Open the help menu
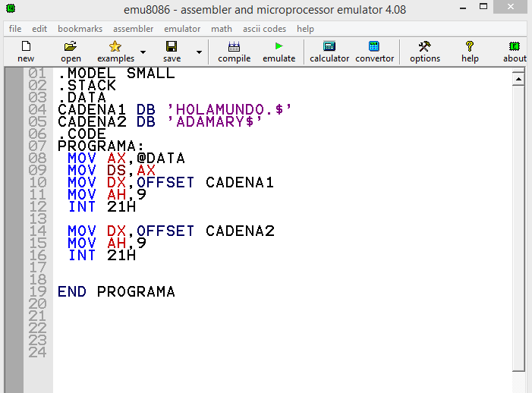This screenshot has height=393, width=532. click(305, 29)
